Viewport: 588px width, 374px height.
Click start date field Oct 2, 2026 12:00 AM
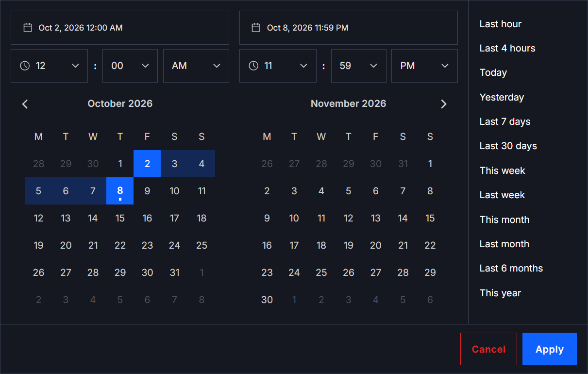click(120, 28)
